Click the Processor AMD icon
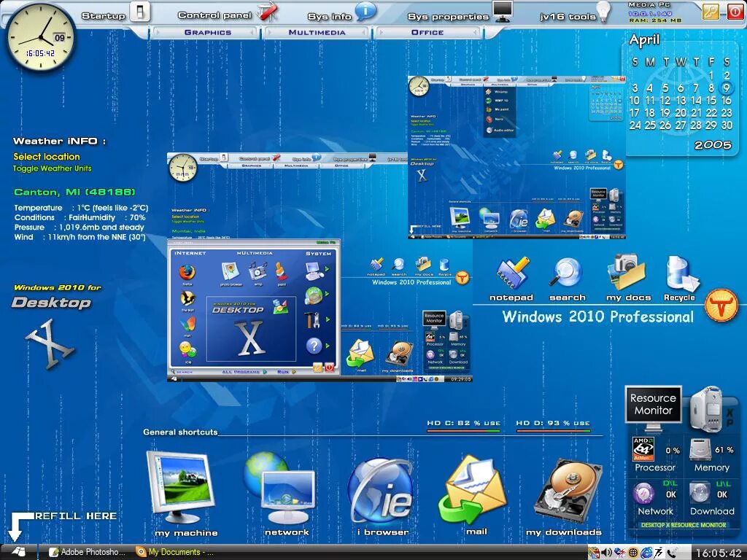Screen dimensions: 747x560 click(643, 449)
